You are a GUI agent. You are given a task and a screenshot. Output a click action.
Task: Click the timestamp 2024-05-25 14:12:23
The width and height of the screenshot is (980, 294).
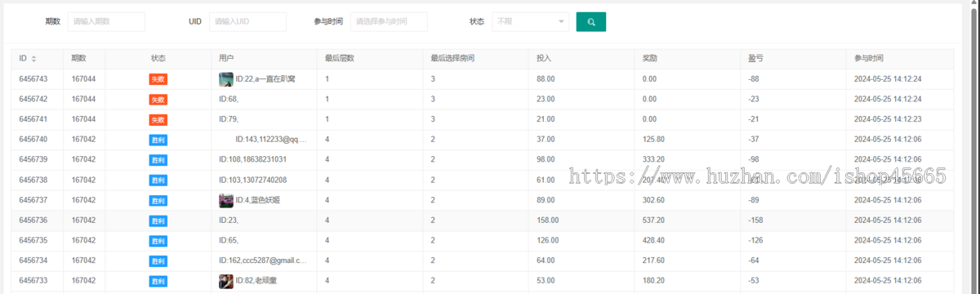point(888,119)
